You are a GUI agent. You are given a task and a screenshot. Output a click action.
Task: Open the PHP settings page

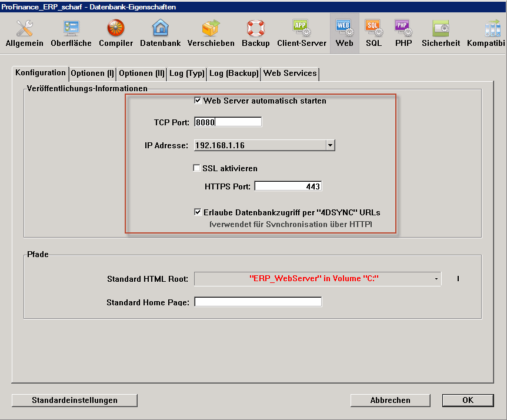pyautogui.click(x=403, y=33)
